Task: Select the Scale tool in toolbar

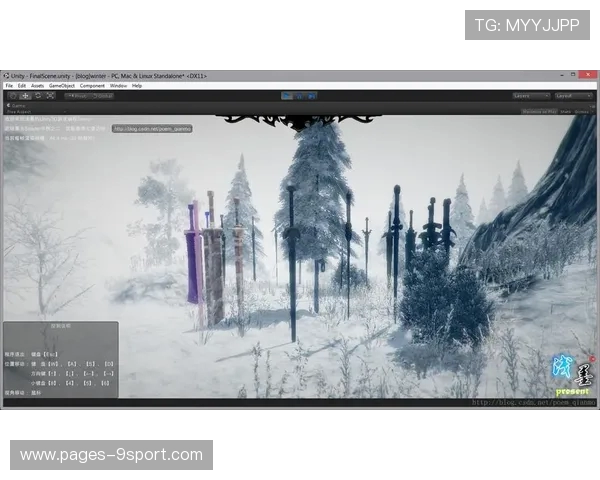Action: pyautogui.click(x=50, y=96)
